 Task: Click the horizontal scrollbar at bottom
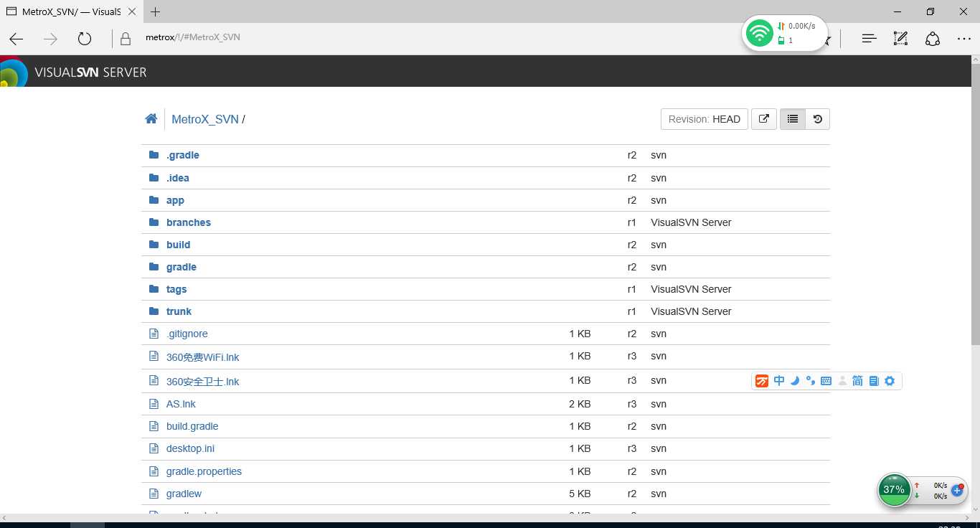[x=486, y=517]
